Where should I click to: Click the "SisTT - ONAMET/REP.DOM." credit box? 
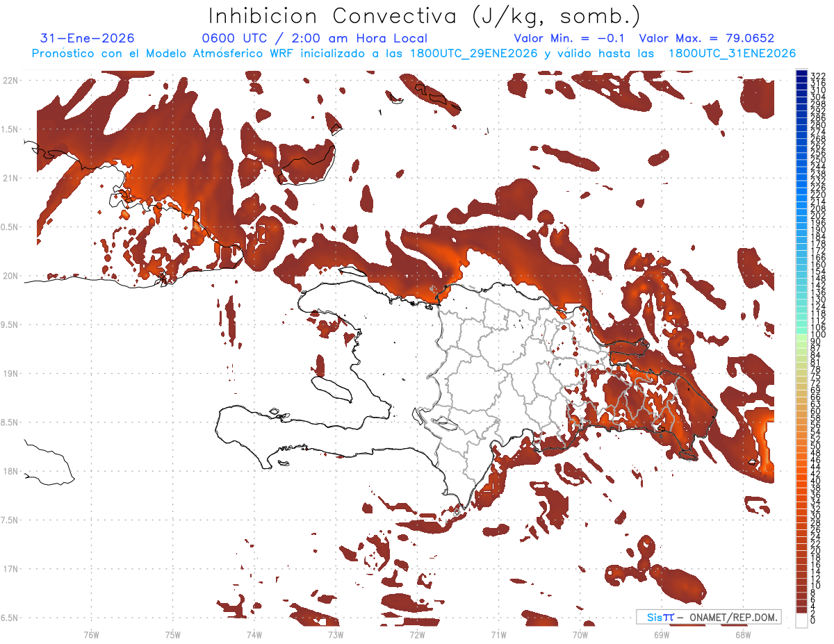click(708, 617)
